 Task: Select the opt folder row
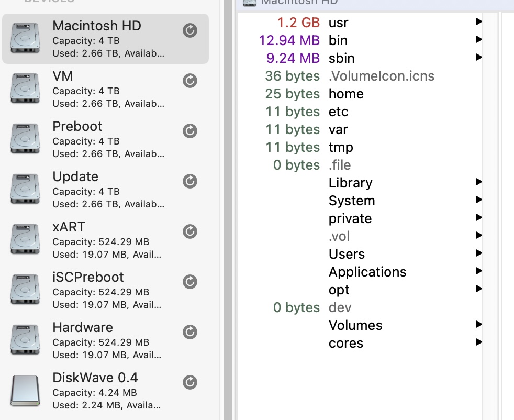coord(360,290)
